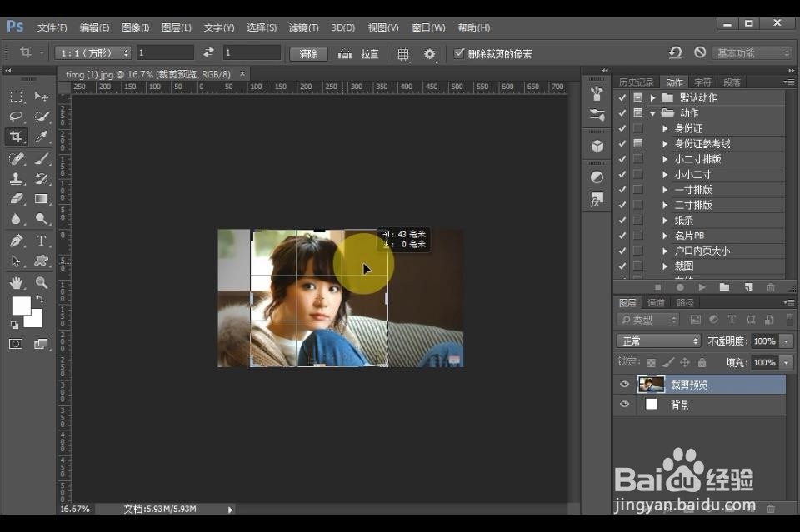Image resolution: width=800 pixels, height=532 pixels.
Task: Open the 文件(F) menu
Action: pyautogui.click(x=52, y=27)
